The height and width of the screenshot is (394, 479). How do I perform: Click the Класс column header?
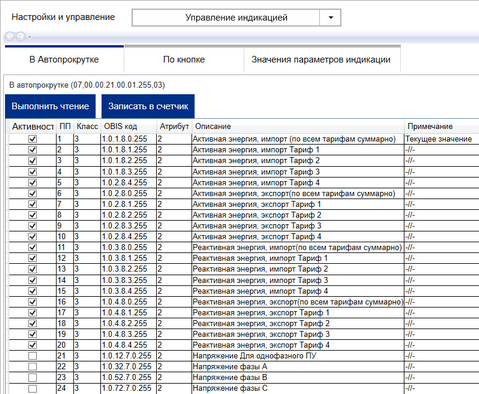pyautogui.click(x=87, y=126)
